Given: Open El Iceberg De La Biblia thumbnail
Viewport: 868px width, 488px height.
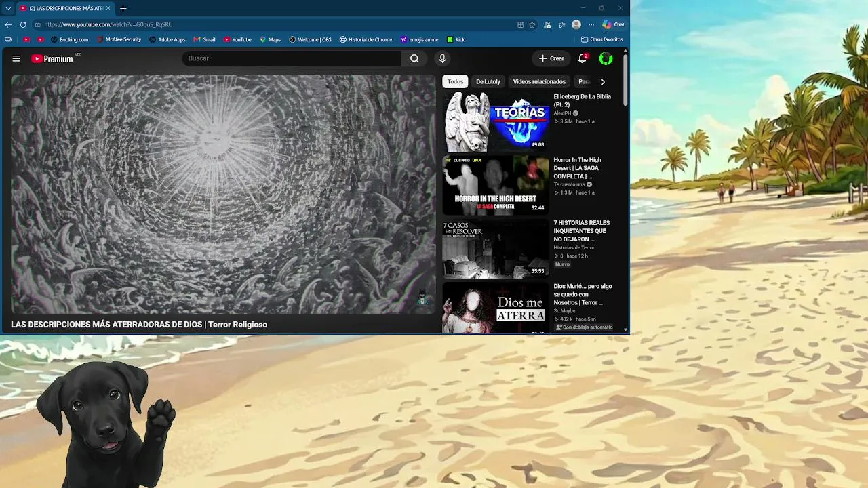Looking at the screenshot, I should pyautogui.click(x=496, y=123).
